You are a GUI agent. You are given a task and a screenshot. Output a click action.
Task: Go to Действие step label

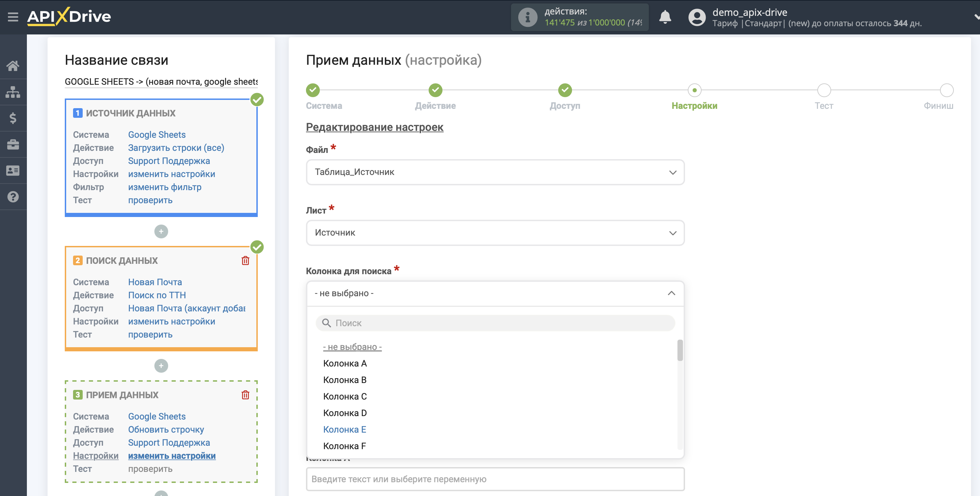pyautogui.click(x=435, y=106)
